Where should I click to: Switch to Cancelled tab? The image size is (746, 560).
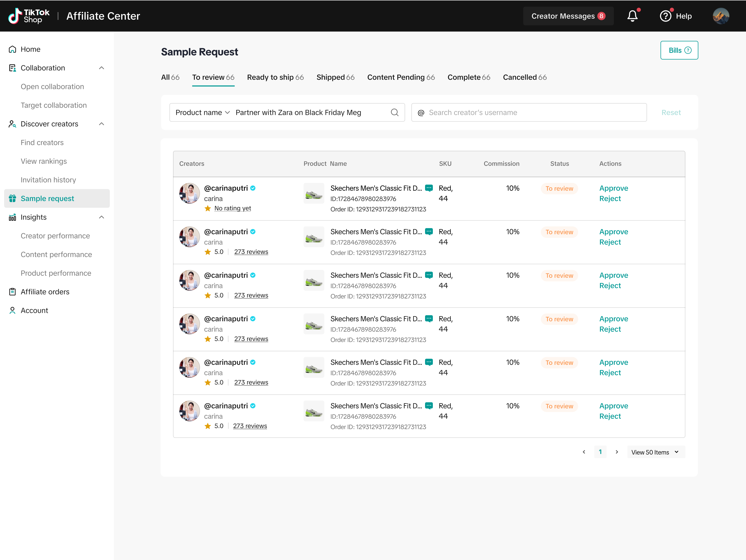[x=525, y=77]
